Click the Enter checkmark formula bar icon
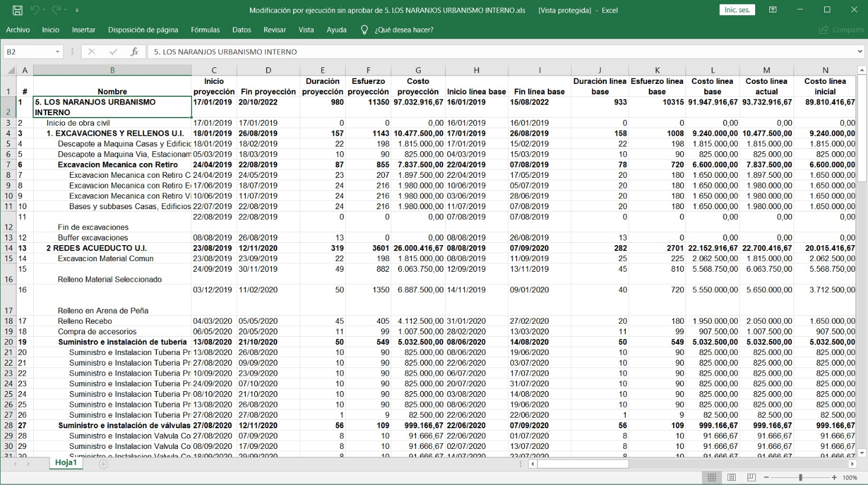 tap(113, 52)
